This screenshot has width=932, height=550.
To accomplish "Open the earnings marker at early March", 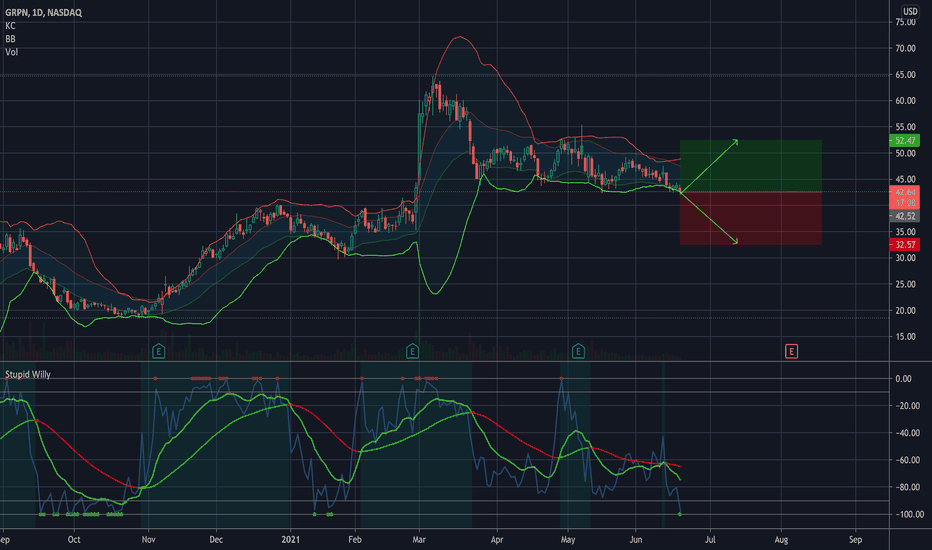I will point(413,351).
